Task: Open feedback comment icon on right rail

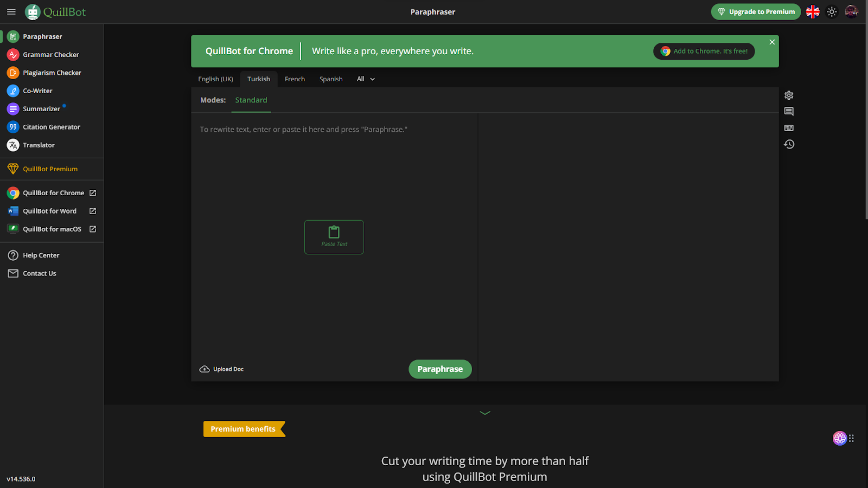Action: (789, 112)
